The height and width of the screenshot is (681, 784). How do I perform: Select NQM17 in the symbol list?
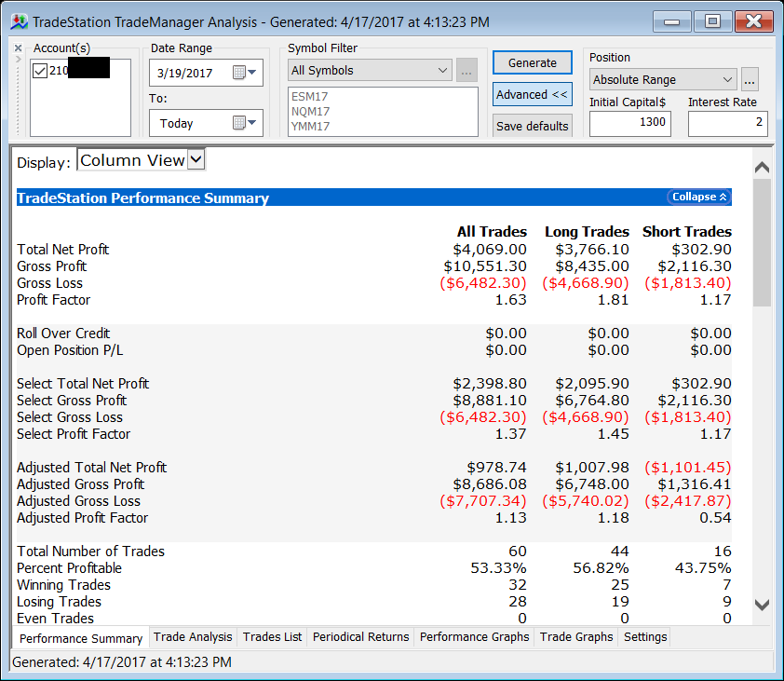point(310,111)
